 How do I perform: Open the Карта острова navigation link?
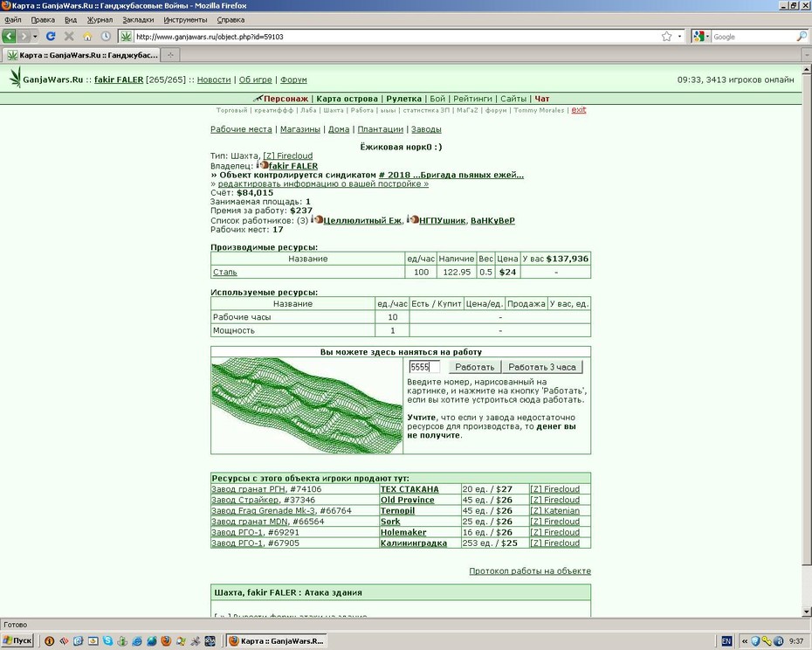[x=347, y=99]
